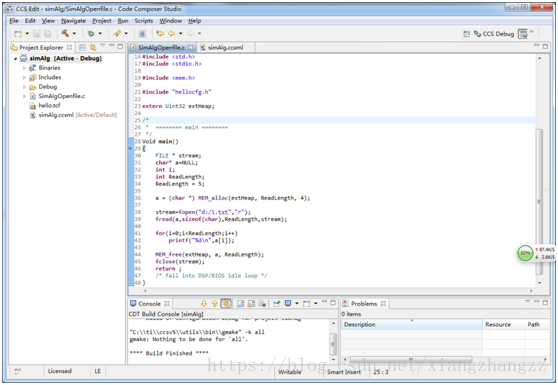The image size is (558, 385).
Task: Toggle Link with Editor in Project Explorer
Action: 93,47
